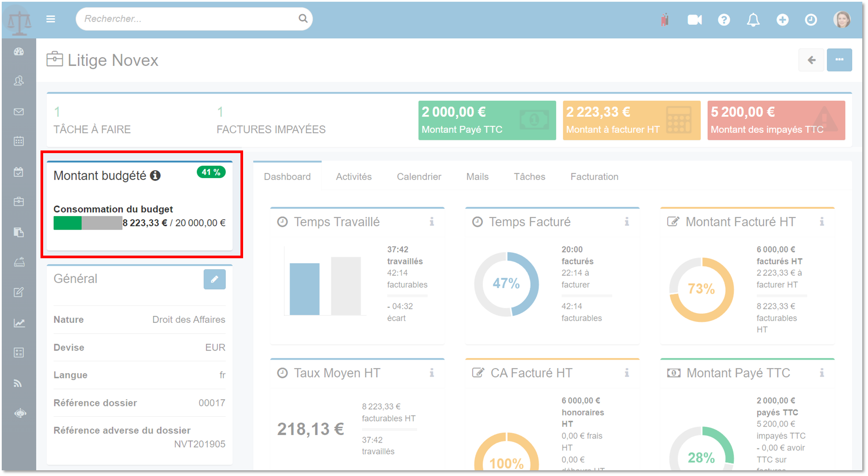The height and width of the screenshot is (476, 868).
Task: Click the plus add icon in header
Action: (782, 20)
